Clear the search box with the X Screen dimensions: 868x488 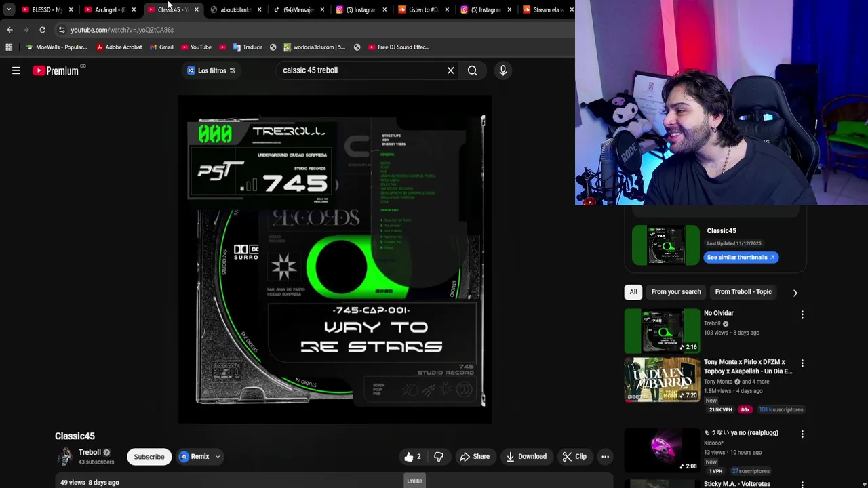450,70
